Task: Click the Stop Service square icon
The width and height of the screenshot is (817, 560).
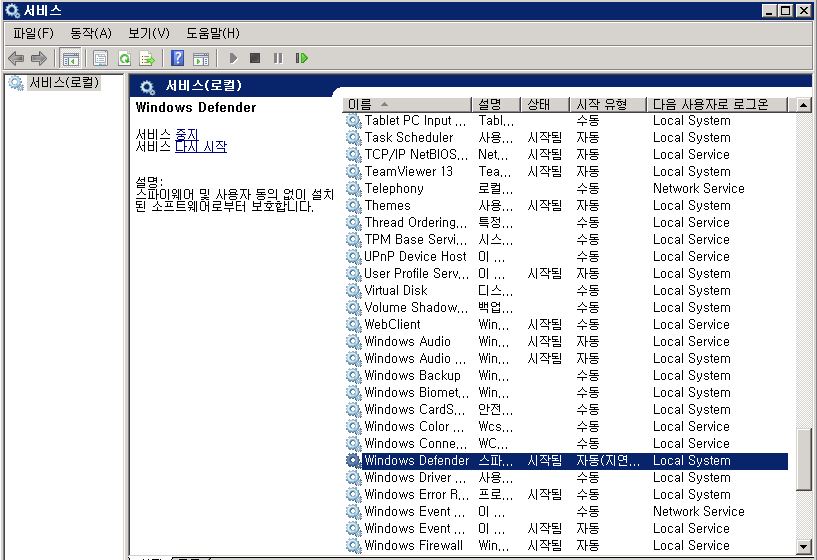Action: [x=255, y=58]
